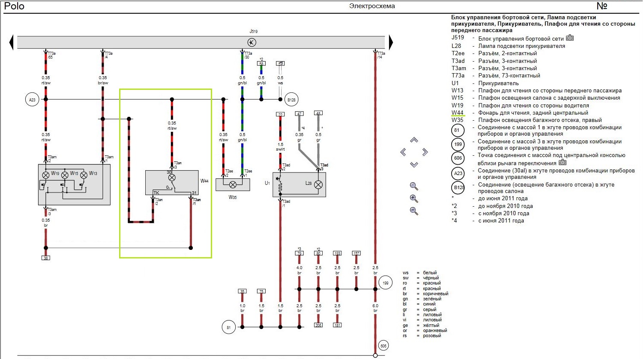Click the ground node 199 circle in the diagram
The height and width of the screenshot is (359, 644).
point(386,283)
